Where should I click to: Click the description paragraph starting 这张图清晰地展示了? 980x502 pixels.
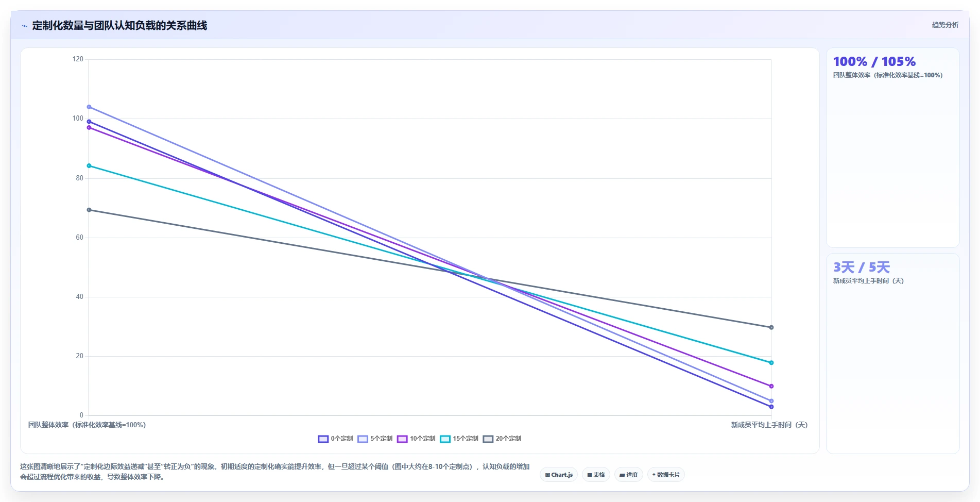275,472
